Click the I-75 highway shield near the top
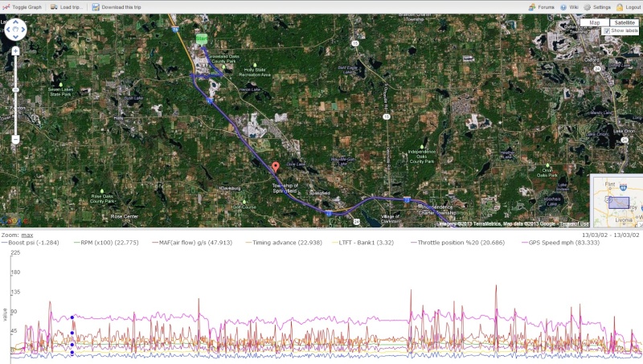The height and width of the screenshot is (364, 643). (175, 30)
